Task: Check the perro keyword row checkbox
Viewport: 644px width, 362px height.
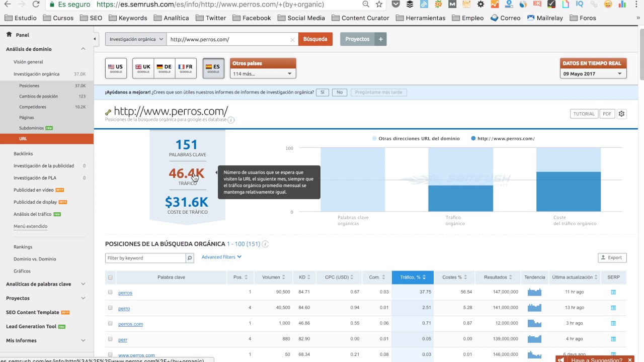Action: click(x=110, y=308)
